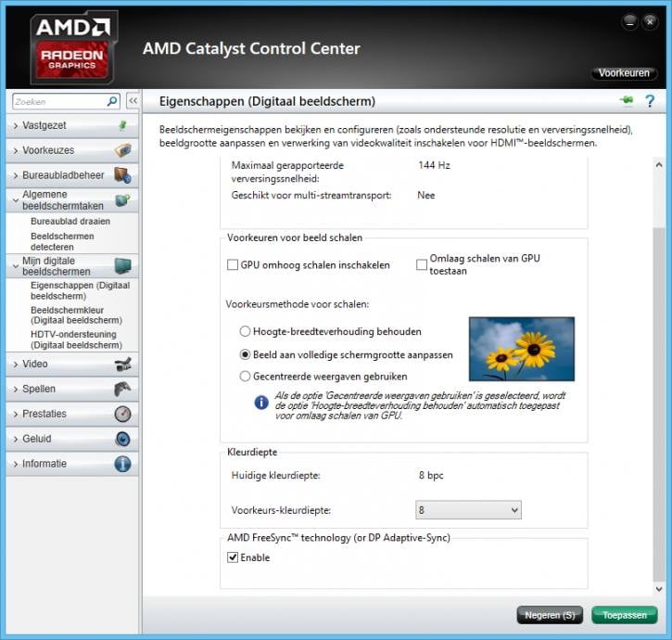
Task: Click the Informatie info icon
Action: click(122, 464)
